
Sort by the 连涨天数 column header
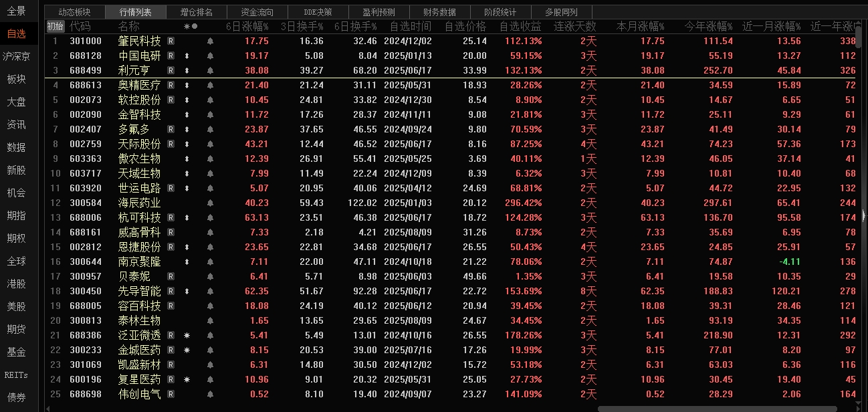575,26
